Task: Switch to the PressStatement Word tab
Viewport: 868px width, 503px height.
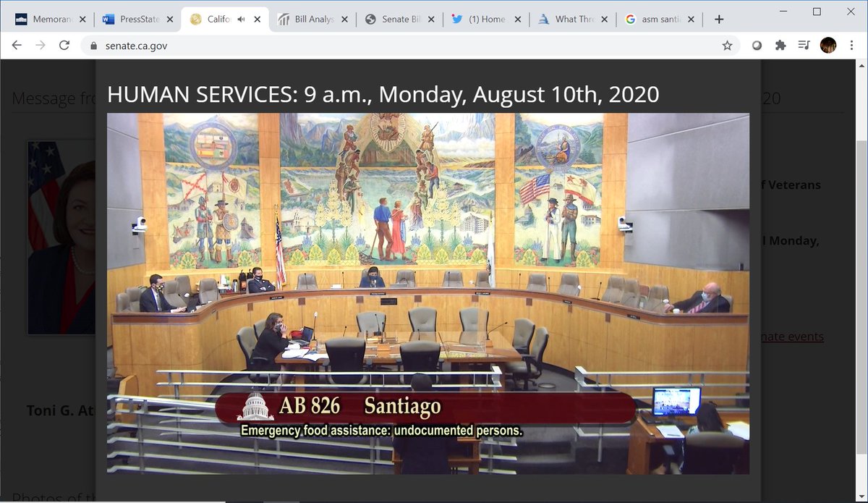Action: pyautogui.click(x=137, y=20)
